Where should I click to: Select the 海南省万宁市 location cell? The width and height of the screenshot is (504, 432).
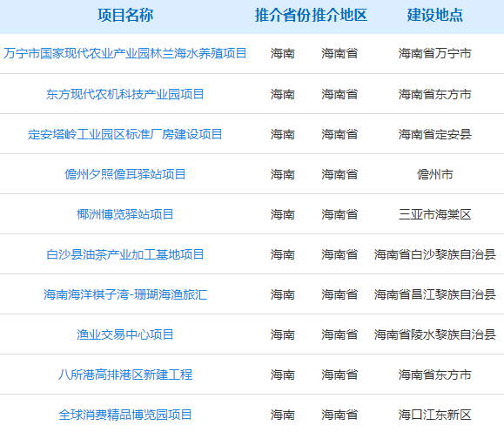435,53
